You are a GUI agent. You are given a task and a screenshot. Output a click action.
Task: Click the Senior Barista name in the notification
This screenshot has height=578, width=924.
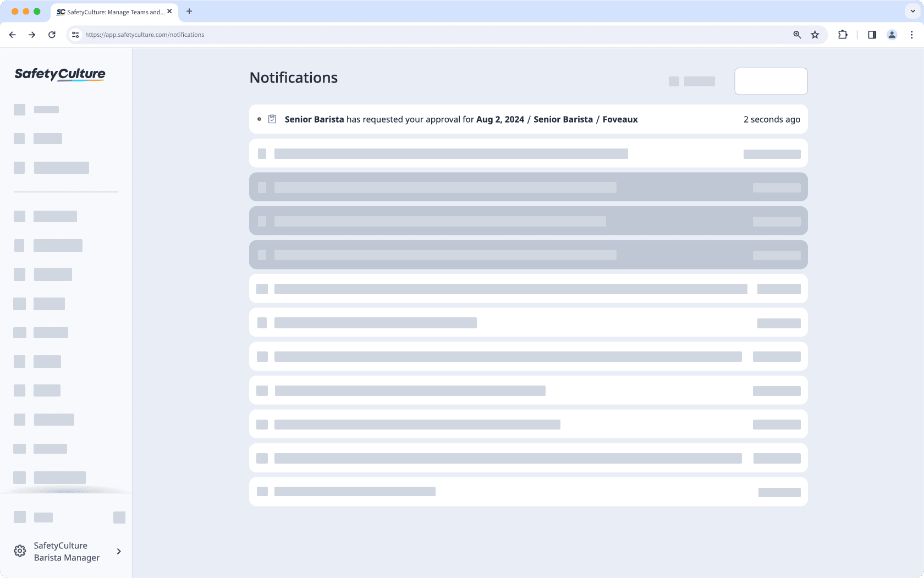(313, 119)
